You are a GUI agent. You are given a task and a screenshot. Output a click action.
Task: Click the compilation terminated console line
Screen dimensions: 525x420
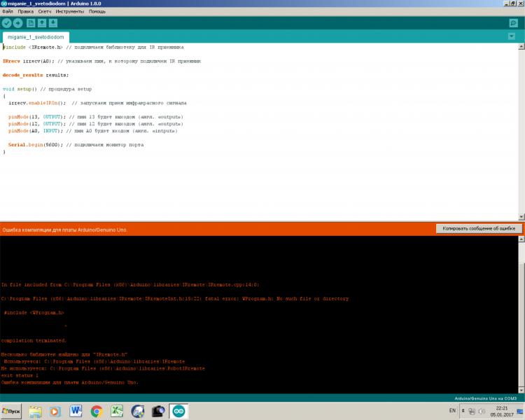(x=34, y=340)
